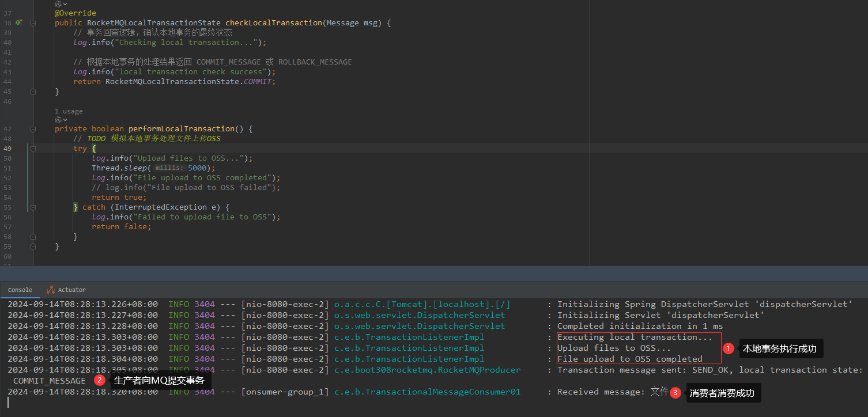Open the author hint above @Override

pyautogui.click(x=61, y=4)
